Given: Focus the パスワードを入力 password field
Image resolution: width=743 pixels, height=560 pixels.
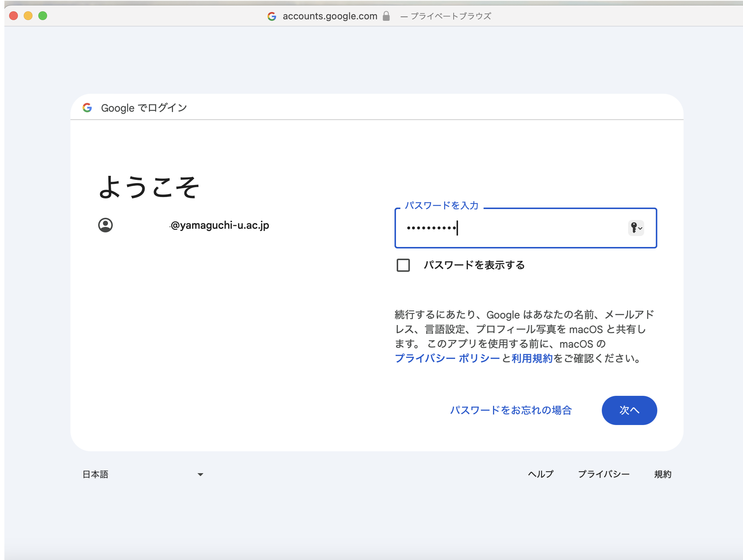Looking at the screenshot, I should (x=526, y=228).
